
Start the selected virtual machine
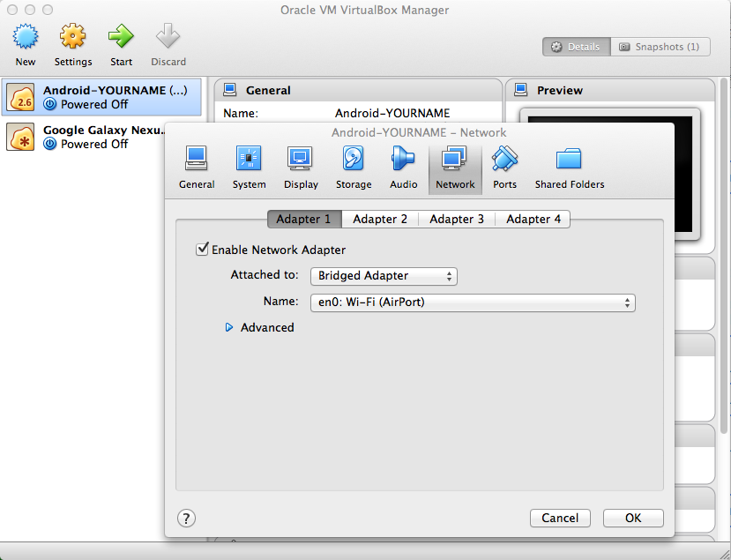click(121, 37)
